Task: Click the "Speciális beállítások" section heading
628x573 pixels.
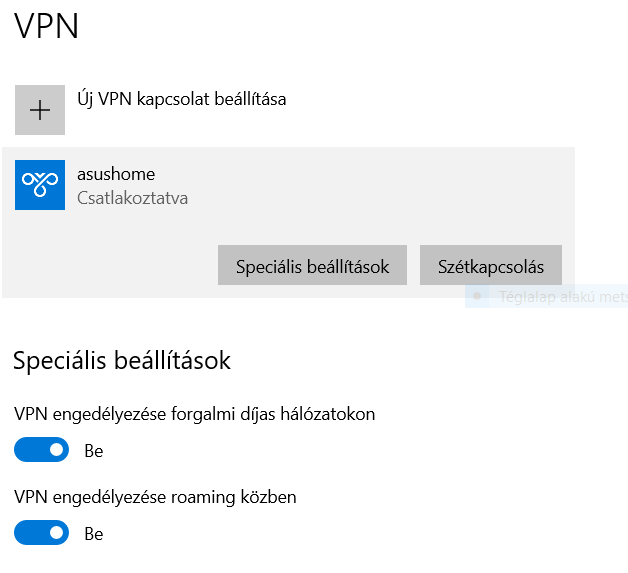Action: 122,360
